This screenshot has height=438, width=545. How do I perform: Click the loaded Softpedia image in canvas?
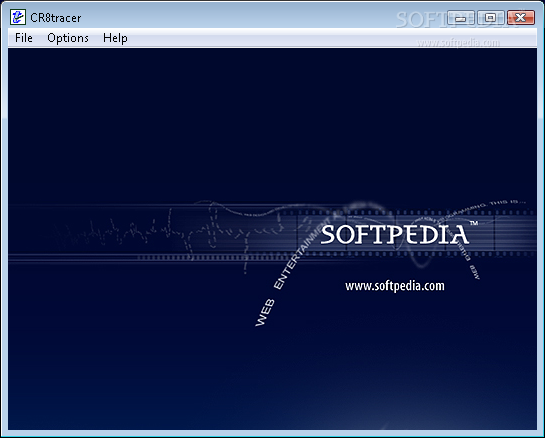tap(272, 238)
